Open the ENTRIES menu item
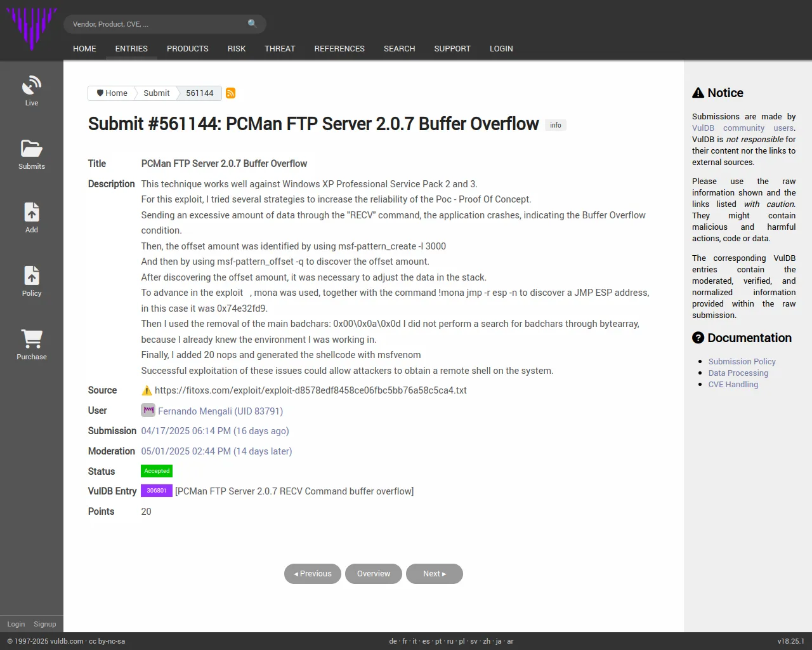This screenshot has width=812, height=650. point(131,49)
